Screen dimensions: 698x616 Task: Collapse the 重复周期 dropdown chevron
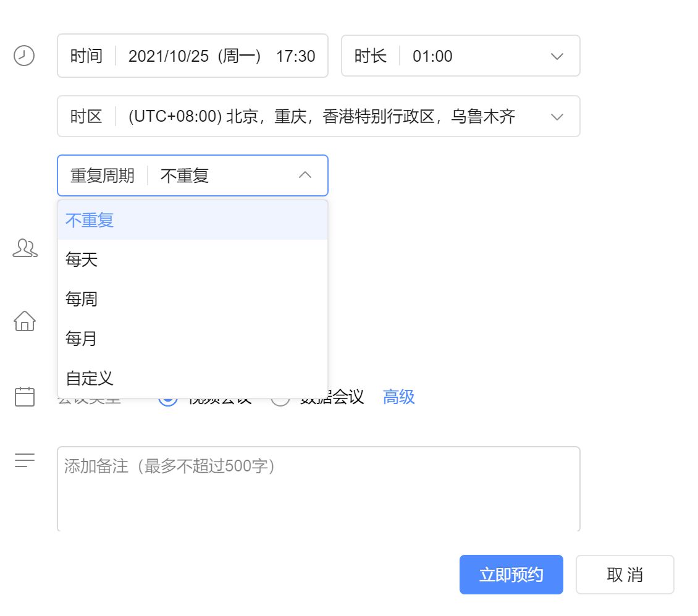click(x=304, y=175)
